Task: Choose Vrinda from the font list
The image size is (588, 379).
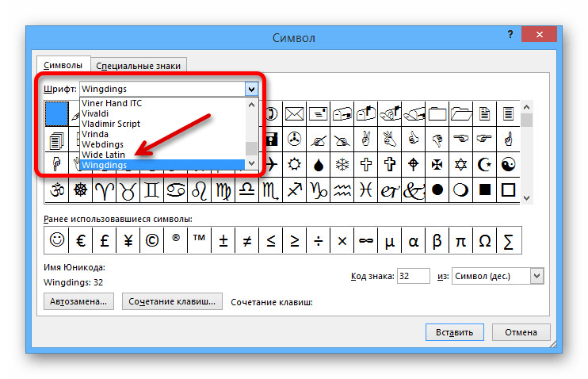Action: click(162, 134)
